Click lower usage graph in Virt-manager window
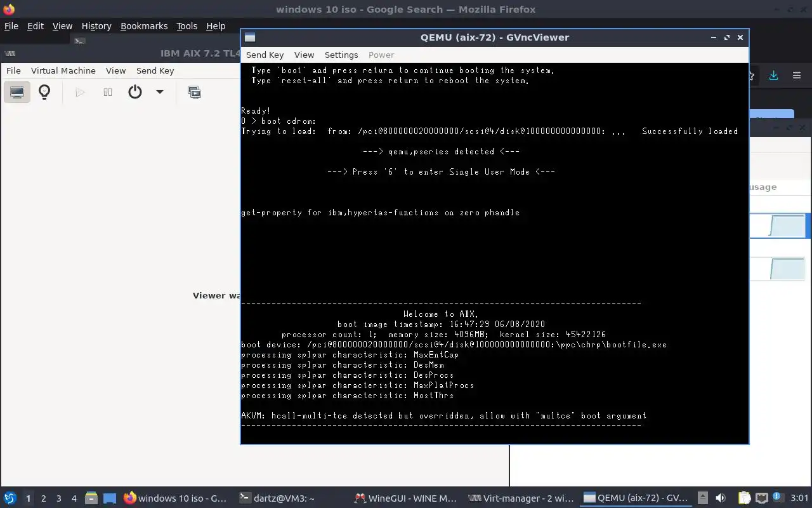 pos(787,269)
